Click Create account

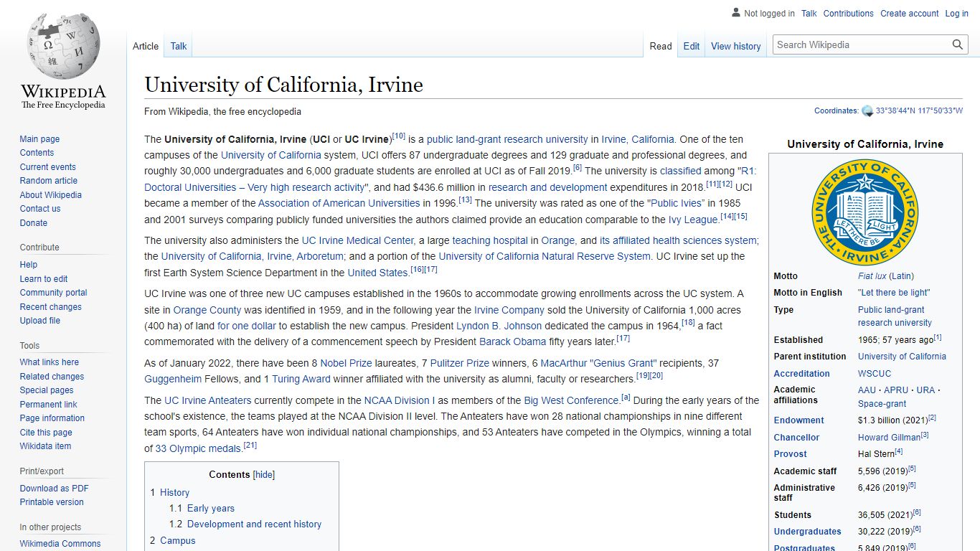[x=910, y=14]
